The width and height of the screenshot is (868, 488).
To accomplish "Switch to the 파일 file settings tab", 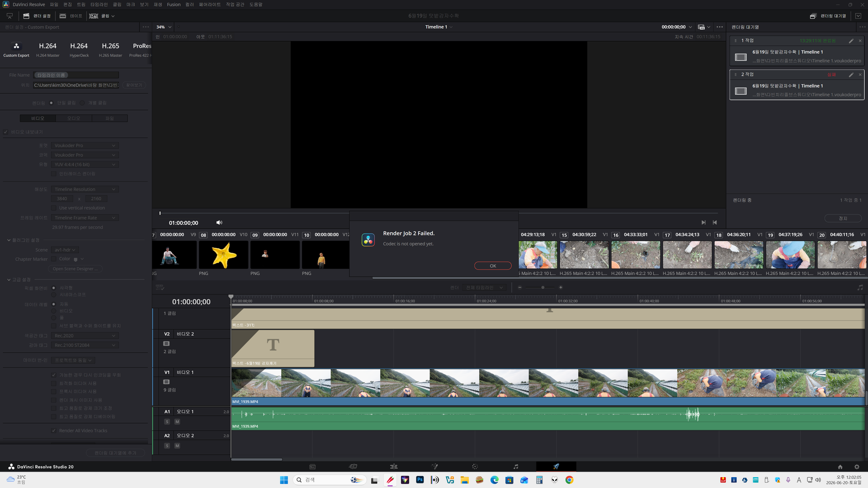I will click(x=110, y=118).
